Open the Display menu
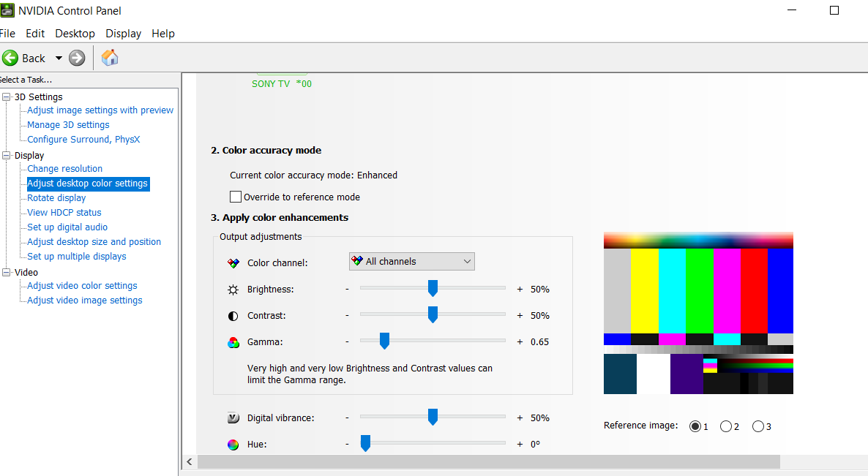 click(x=124, y=34)
